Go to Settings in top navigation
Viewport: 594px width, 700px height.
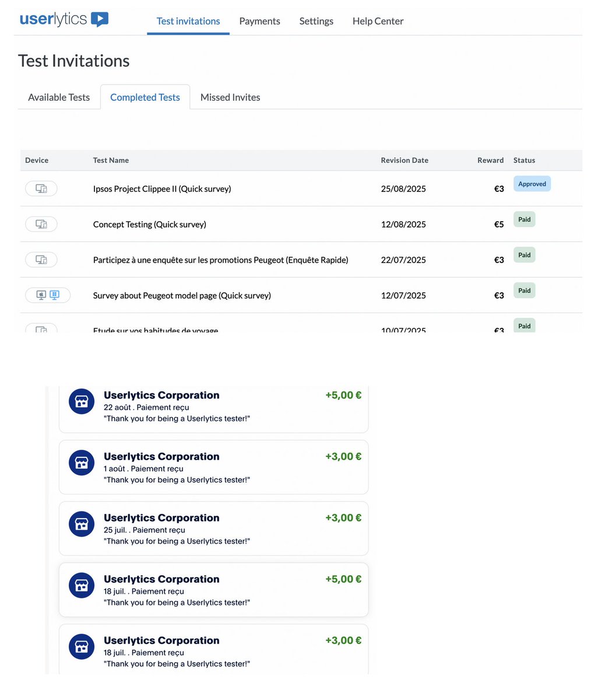click(x=317, y=21)
